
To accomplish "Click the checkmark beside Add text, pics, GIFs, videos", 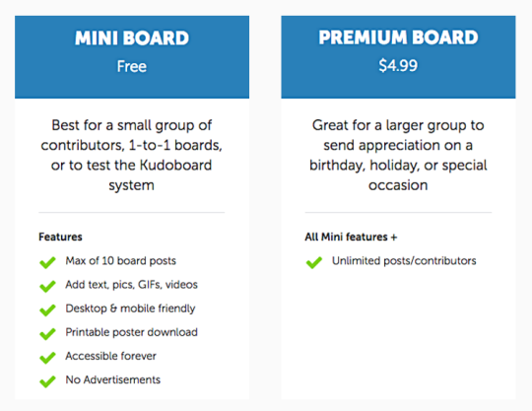I will [x=47, y=286].
